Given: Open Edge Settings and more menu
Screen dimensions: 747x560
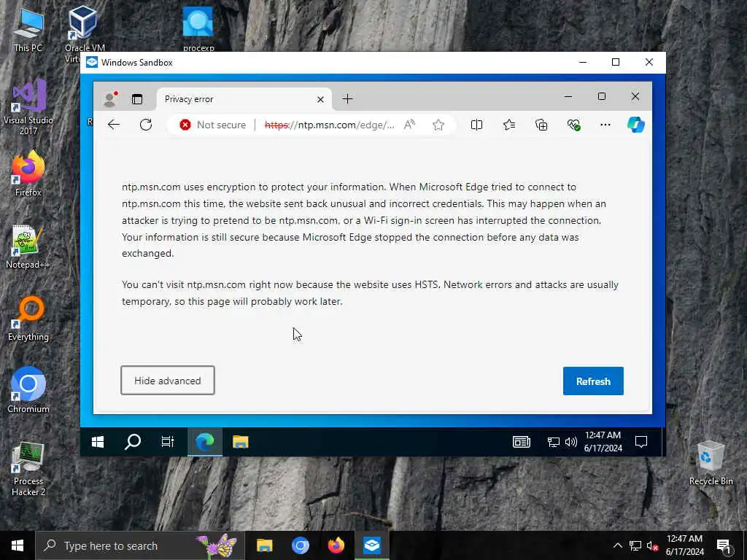Looking at the screenshot, I should pyautogui.click(x=605, y=125).
